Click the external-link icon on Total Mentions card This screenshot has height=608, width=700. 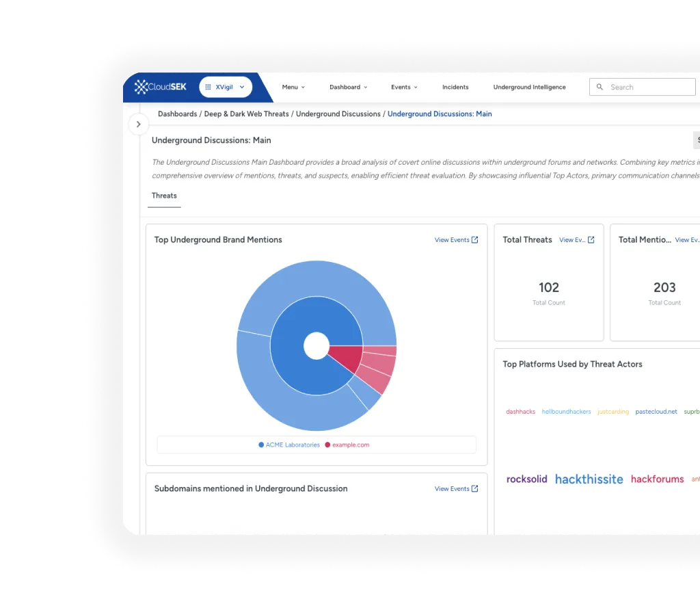tap(697, 239)
